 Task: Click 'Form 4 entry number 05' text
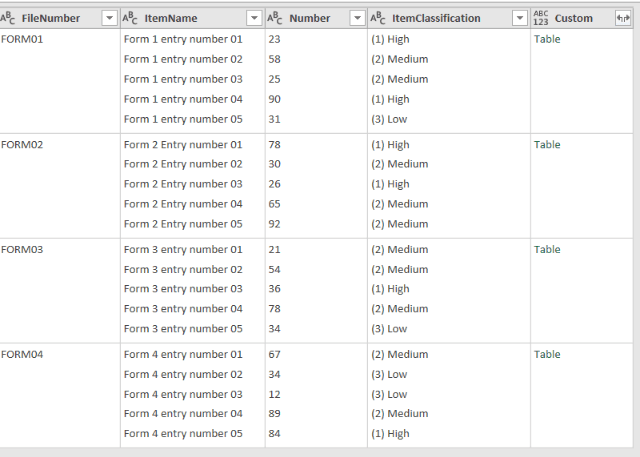point(183,434)
